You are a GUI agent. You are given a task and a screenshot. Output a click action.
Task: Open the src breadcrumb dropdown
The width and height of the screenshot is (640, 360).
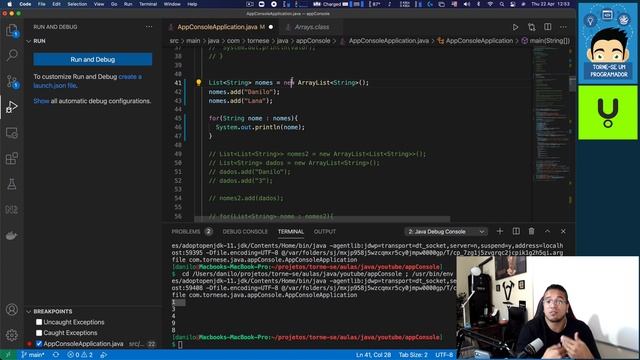click(174, 41)
